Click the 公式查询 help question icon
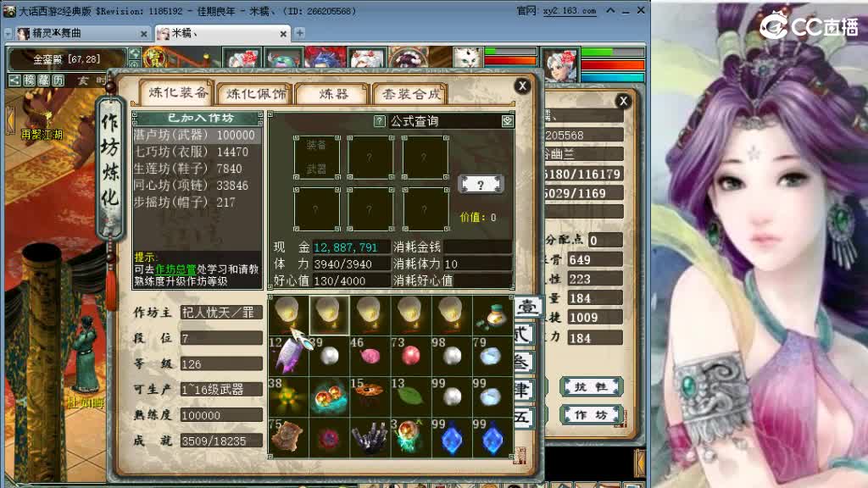The width and height of the screenshot is (868, 488). 379,121
